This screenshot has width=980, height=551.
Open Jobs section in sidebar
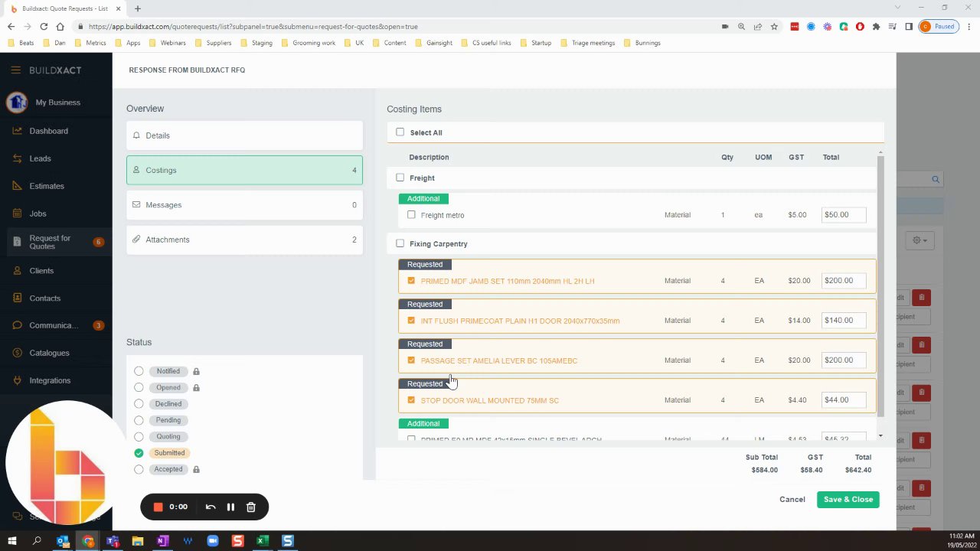pos(38,214)
